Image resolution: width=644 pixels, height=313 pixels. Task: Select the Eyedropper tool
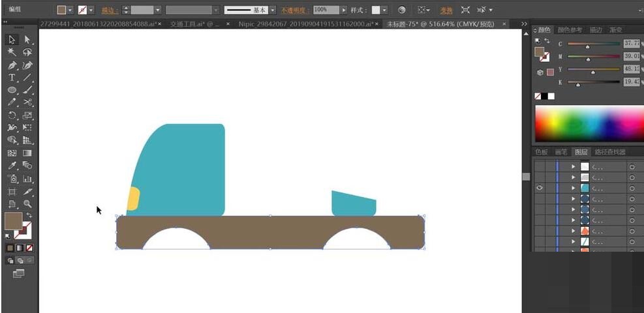tap(12, 166)
